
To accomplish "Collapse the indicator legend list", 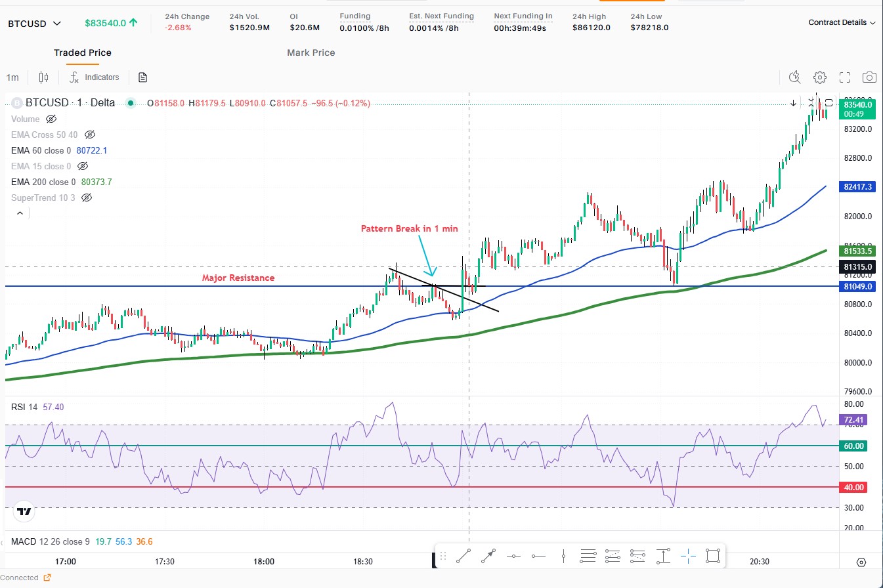I will [x=20, y=213].
